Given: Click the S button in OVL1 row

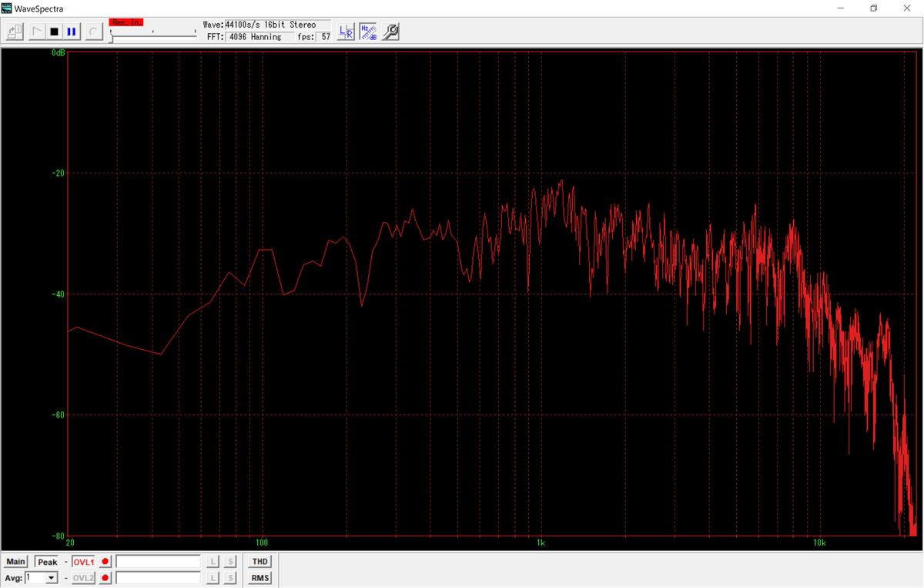Looking at the screenshot, I should [x=230, y=562].
